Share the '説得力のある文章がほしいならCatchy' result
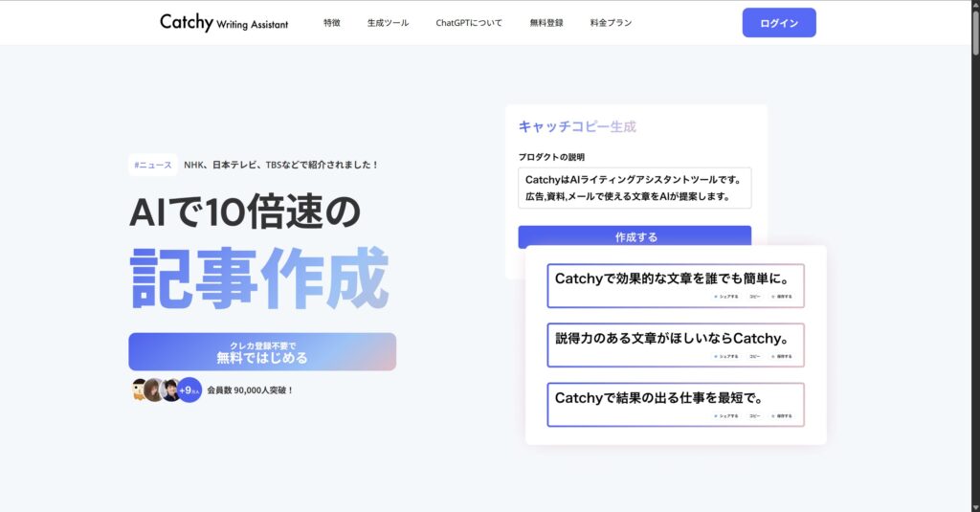The height and width of the screenshot is (512, 980). [x=726, y=356]
